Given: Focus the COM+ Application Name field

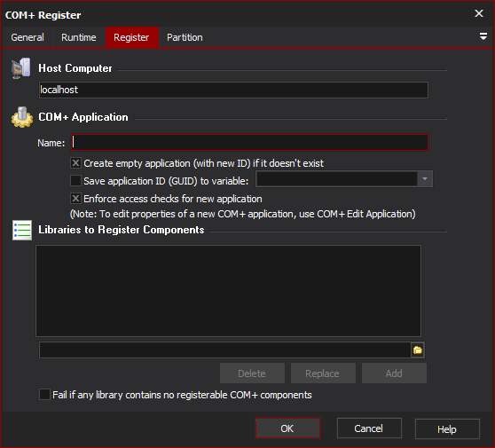Looking at the screenshot, I should [249, 143].
